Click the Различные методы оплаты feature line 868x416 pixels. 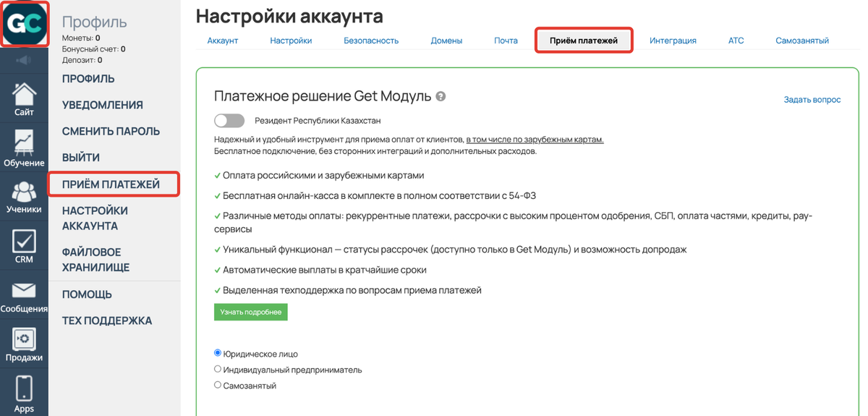pyautogui.click(x=514, y=222)
